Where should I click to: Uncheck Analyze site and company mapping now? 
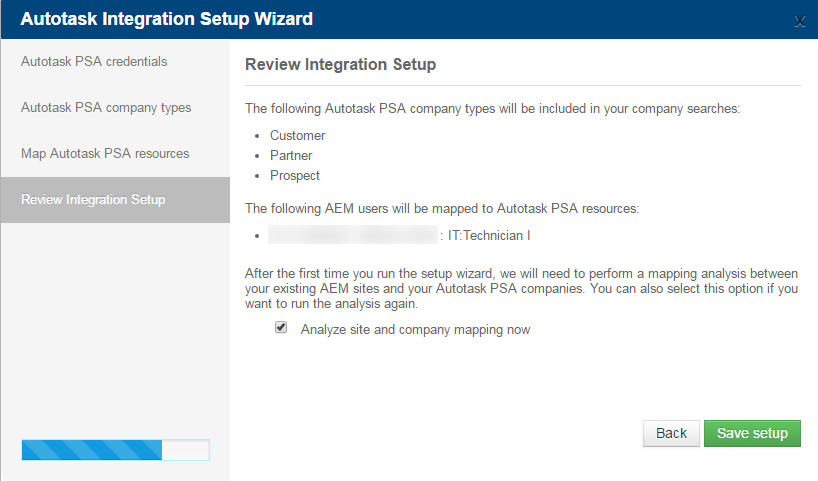(281, 327)
